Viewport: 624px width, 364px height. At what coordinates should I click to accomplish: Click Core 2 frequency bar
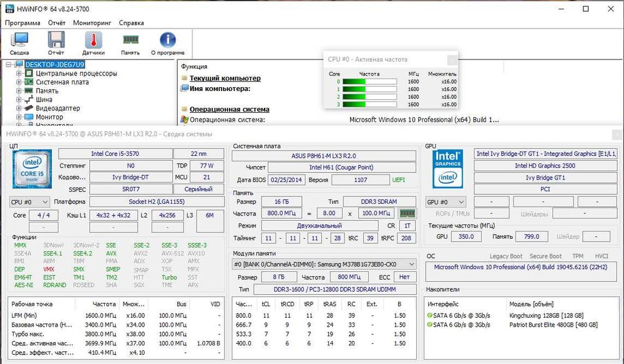[369, 97]
